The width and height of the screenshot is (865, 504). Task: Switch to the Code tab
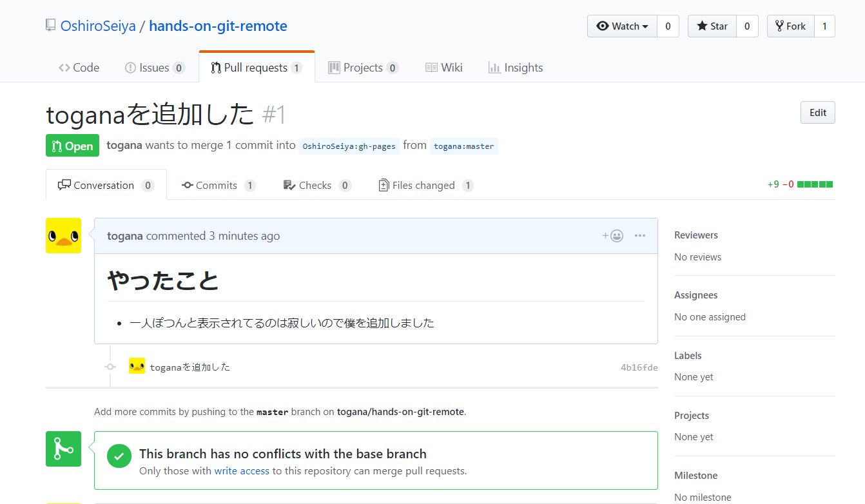79,68
